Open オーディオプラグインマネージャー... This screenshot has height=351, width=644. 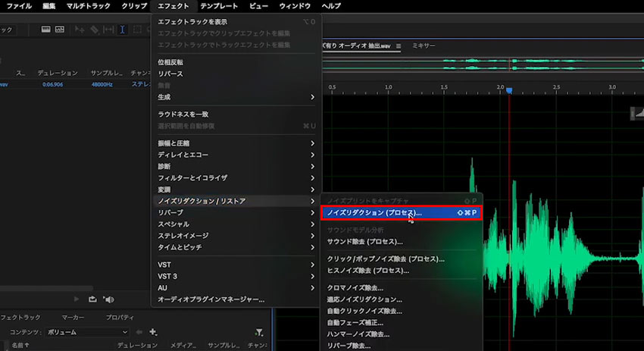[x=236, y=299]
